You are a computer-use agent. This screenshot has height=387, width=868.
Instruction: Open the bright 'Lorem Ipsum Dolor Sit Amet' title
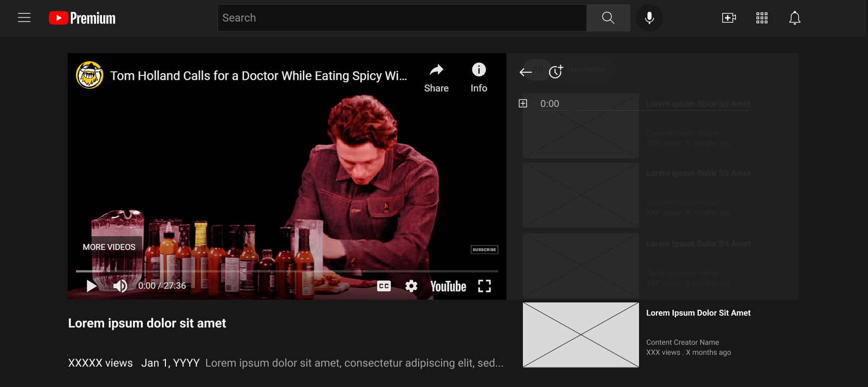click(698, 313)
